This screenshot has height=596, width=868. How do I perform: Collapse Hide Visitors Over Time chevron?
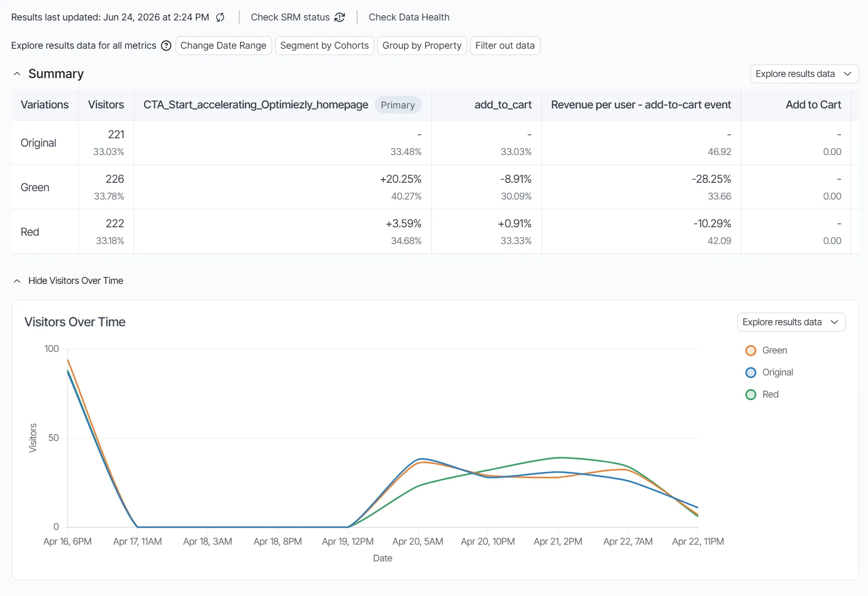17,281
